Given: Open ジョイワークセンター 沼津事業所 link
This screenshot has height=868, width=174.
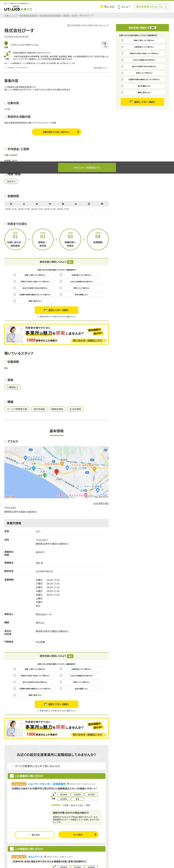Looking at the screenshot, I should (47, 784).
